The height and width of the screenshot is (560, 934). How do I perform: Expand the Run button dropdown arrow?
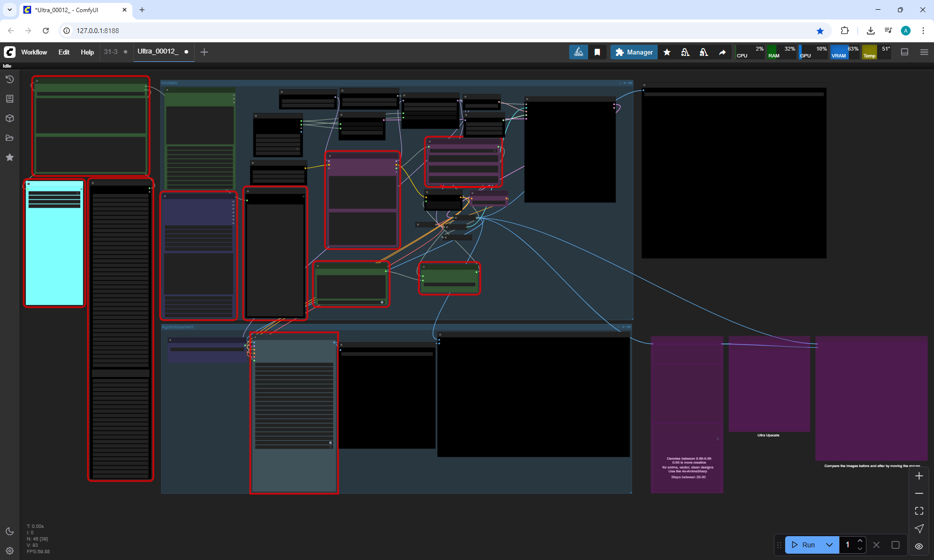click(829, 545)
